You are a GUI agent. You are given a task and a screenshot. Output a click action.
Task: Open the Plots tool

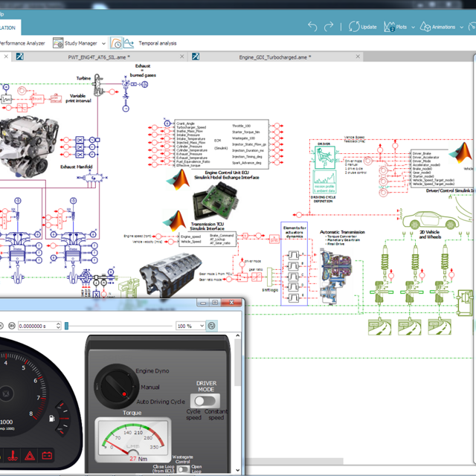pyautogui.click(x=395, y=27)
